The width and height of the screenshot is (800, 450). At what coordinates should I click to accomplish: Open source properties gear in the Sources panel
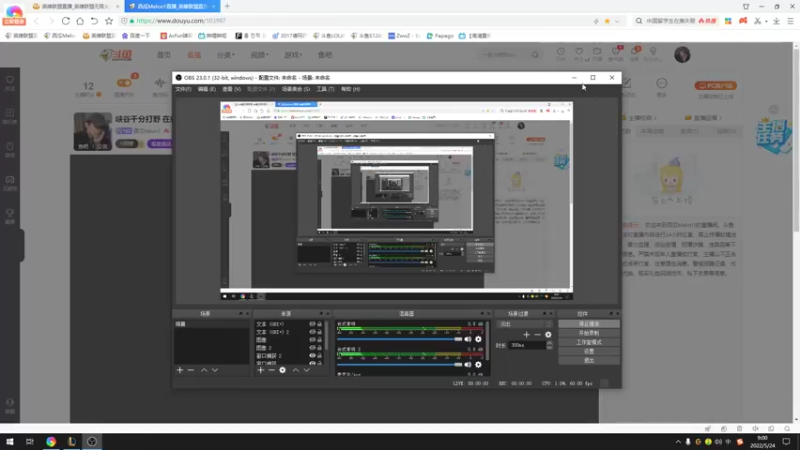[x=283, y=370]
